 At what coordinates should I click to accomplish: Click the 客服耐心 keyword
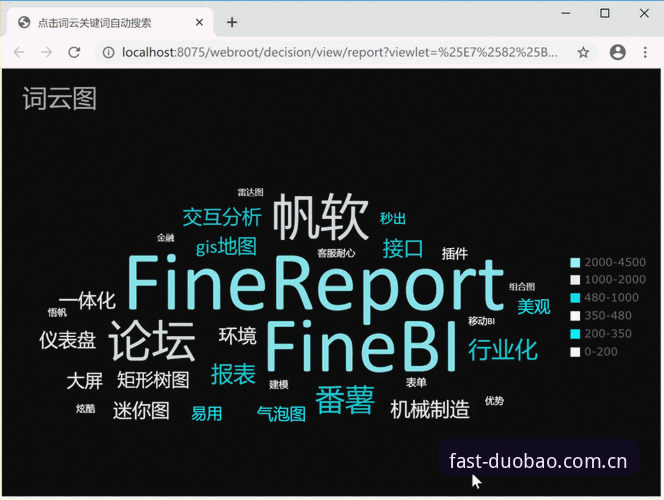pyautogui.click(x=336, y=253)
